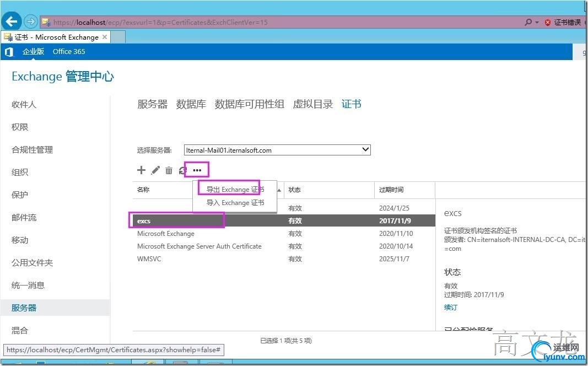Image resolution: width=588 pixels, height=366 pixels.
Task: Click the browser forward arrow button
Action: (31, 21)
